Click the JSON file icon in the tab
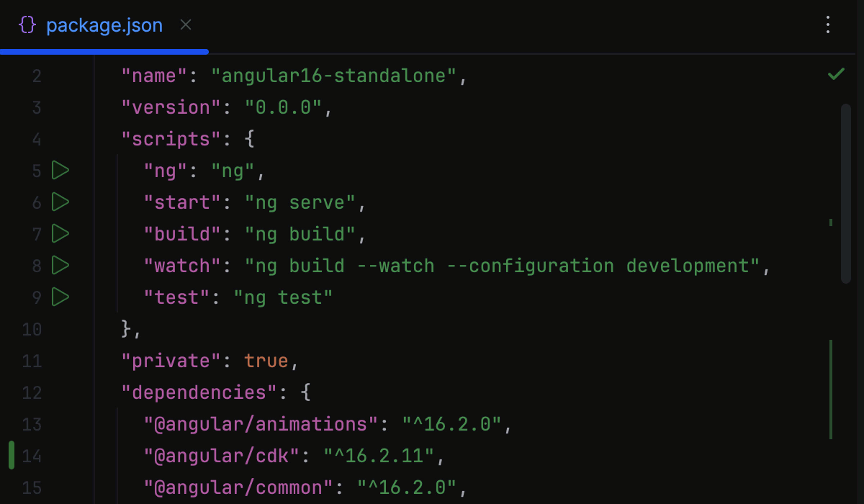The width and height of the screenshot is (864, 504). (27, 24)
